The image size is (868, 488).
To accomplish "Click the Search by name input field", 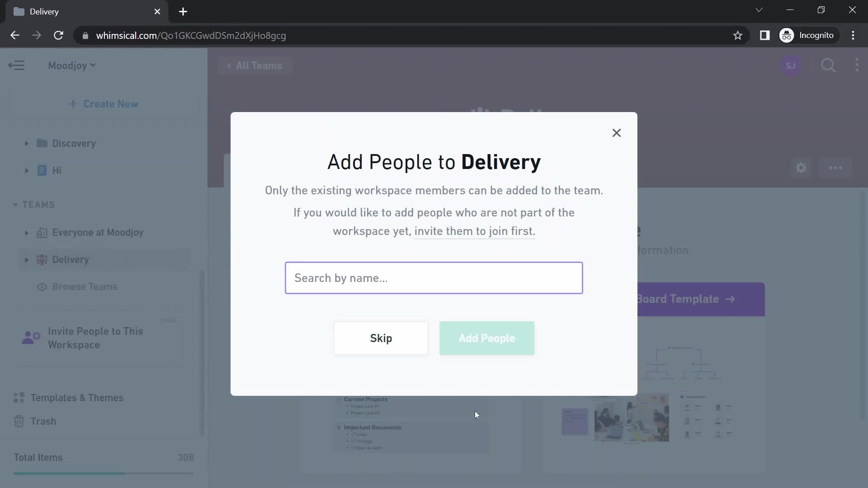I will coord(434,277).
